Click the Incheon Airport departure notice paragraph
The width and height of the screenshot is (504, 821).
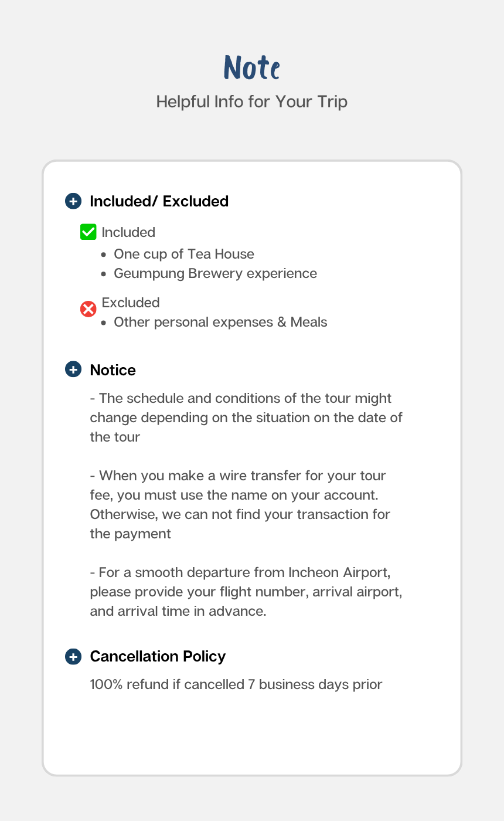(x=246, y=591)
